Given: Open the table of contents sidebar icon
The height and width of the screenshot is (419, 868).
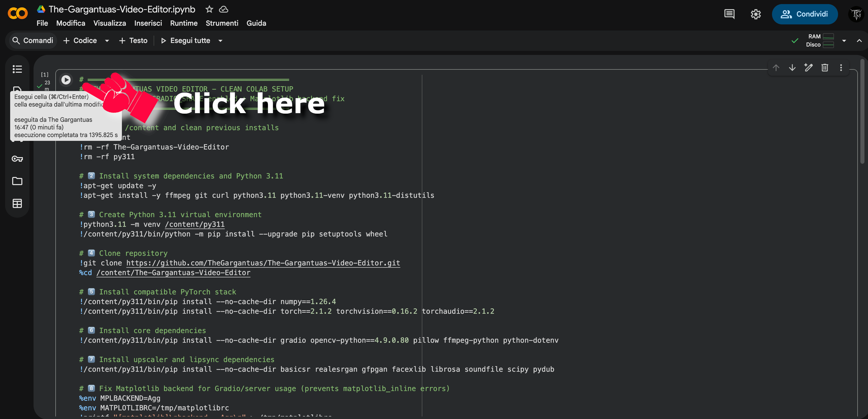Looking at the screenshot, I should (x=17, y=69).
